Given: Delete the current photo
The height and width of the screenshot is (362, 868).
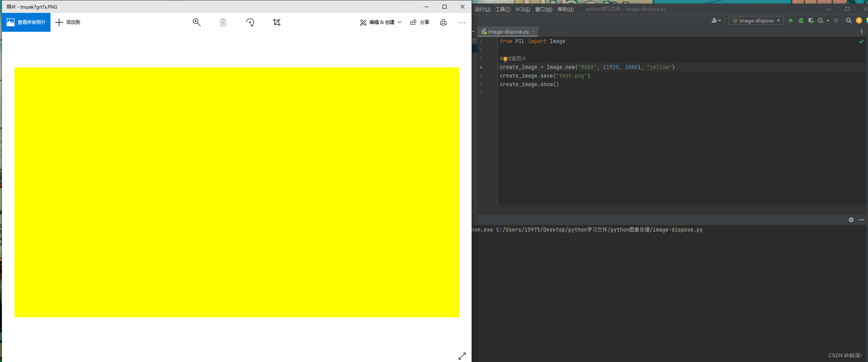Looking at the screenshot, I should pyautogui.click(x=223, y=22).
